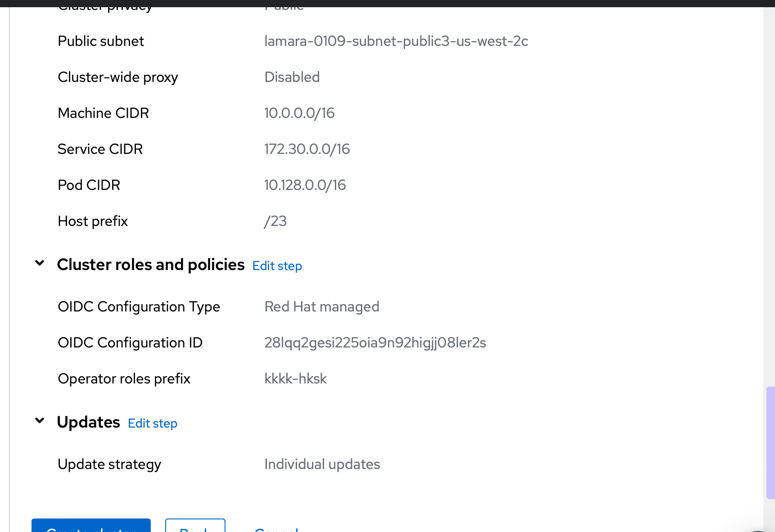
Task: Click the Machine CIDR value 10.0.0.0/16
Action: click(299, 113)
